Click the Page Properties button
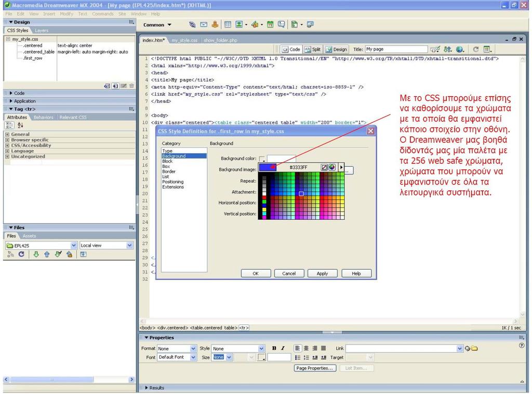 (314, 368)
